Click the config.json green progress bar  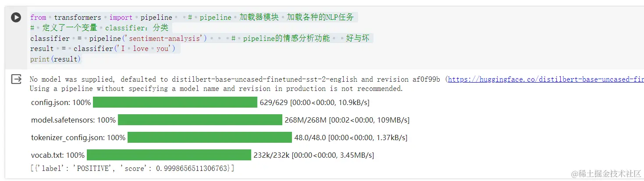175,102
